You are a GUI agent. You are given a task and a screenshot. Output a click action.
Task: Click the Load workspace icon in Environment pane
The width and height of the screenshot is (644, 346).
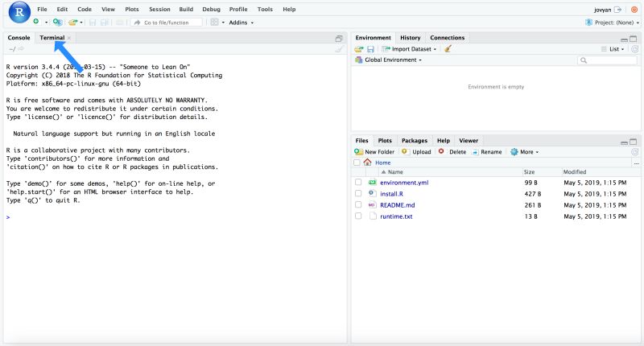tap(359, 49)
